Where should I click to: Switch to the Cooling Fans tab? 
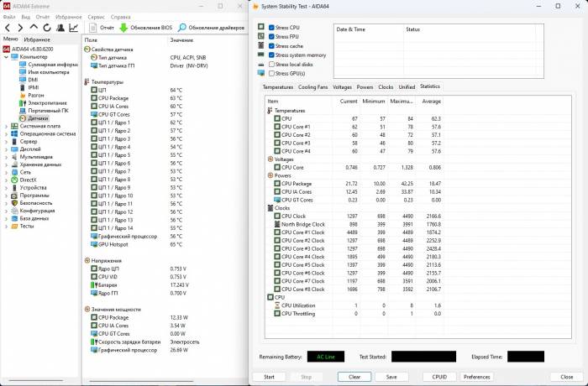(312, 87)
